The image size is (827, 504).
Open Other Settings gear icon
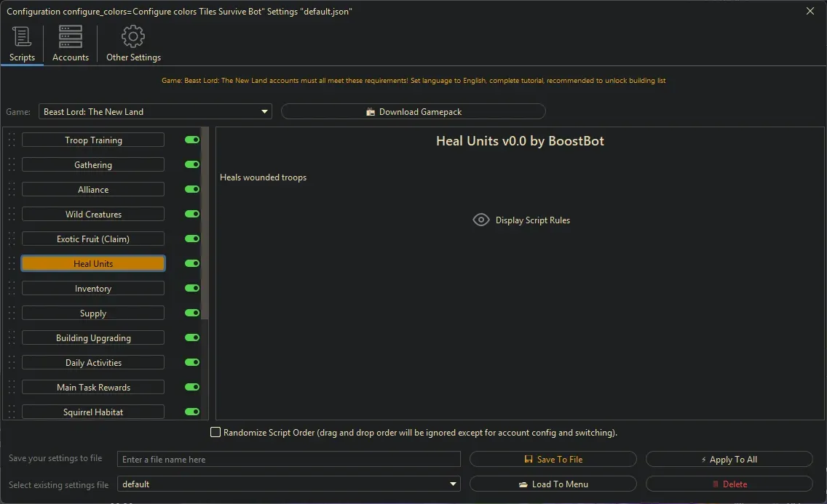pyautogui.click(x=133, y=36)
